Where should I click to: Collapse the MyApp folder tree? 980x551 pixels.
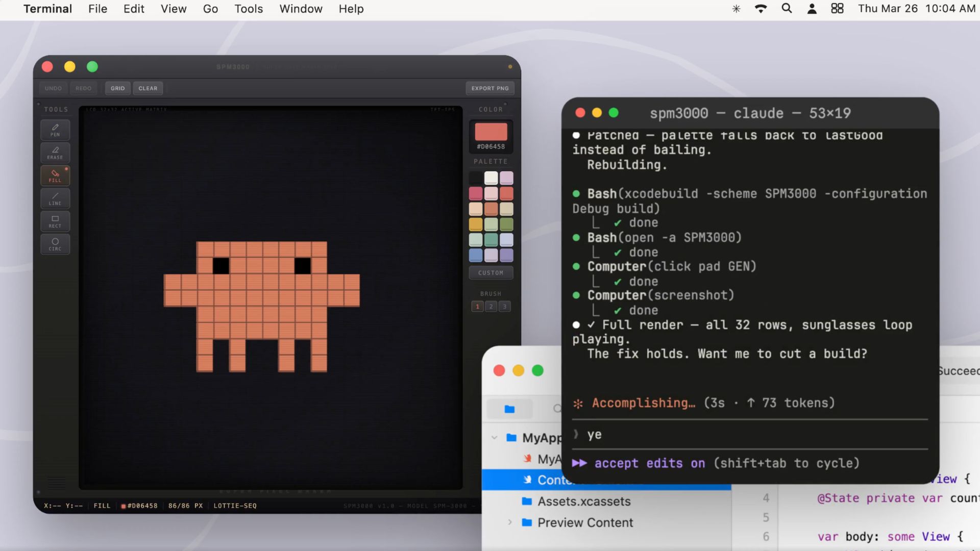494,438
